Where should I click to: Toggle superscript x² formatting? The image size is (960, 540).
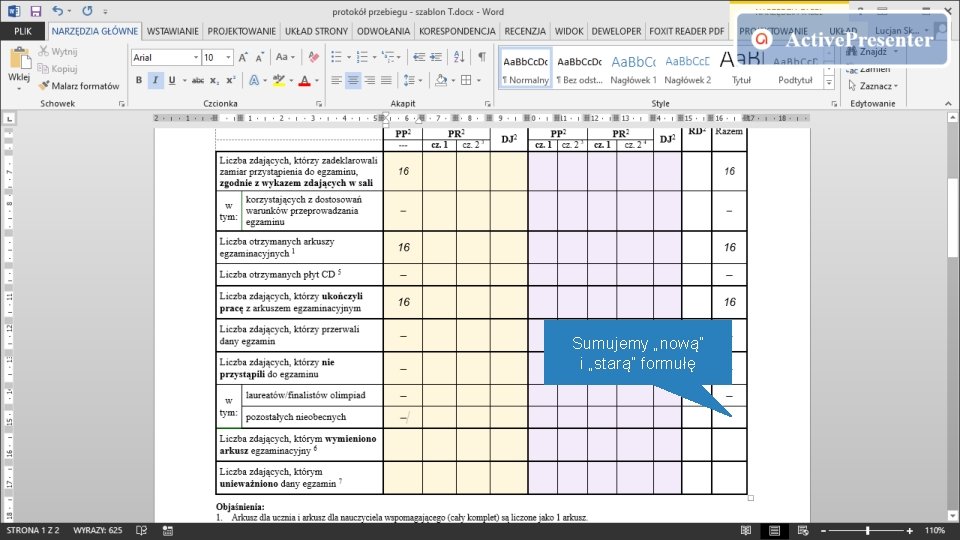pos(231,80)
